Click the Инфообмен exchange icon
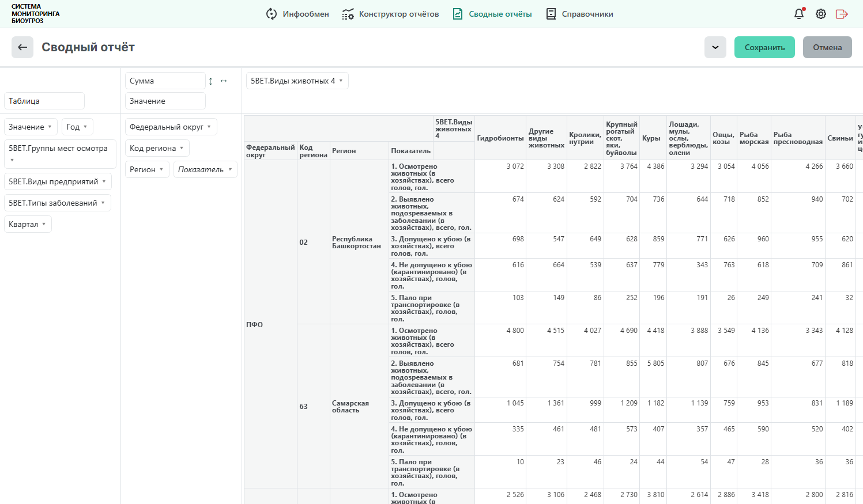This screenshot has width=863, height=504. click(x=272, y=14)
